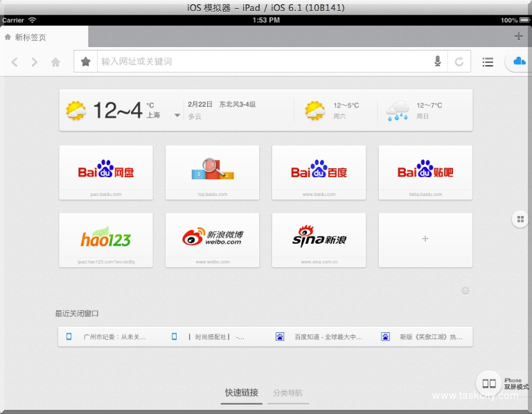
Task: Open the list menu icon in toolbar
Action: pos(488,62)
